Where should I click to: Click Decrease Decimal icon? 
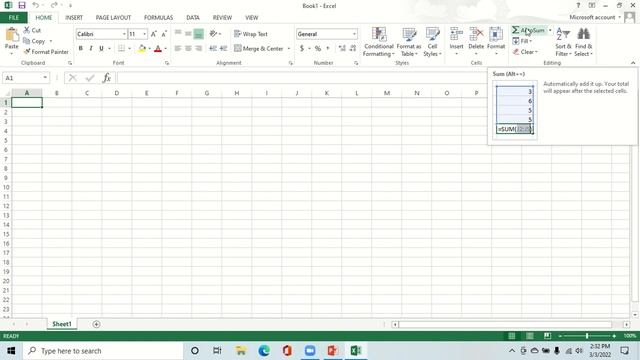(x=353, y=48)
